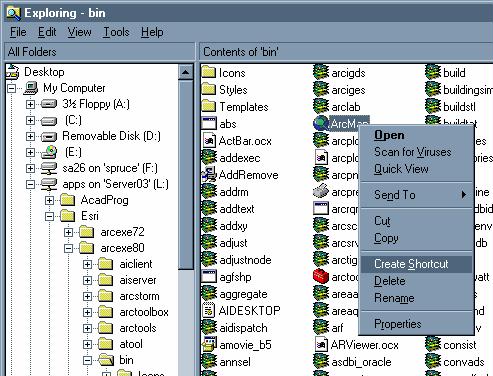Screen dimensions: 493x376
Task: Expand sa26 on 'spruce' (F:) node
Action: coord(30,168)
